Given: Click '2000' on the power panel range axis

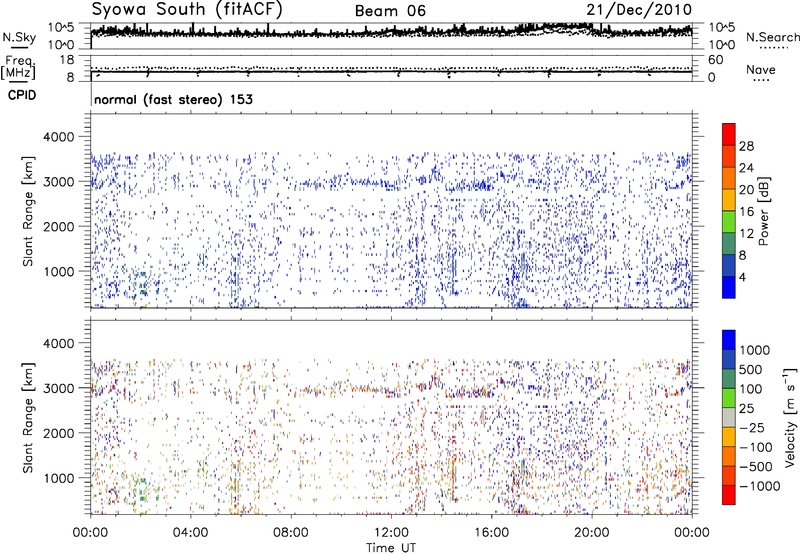Looking at the screenshot, I should point(58,226).
